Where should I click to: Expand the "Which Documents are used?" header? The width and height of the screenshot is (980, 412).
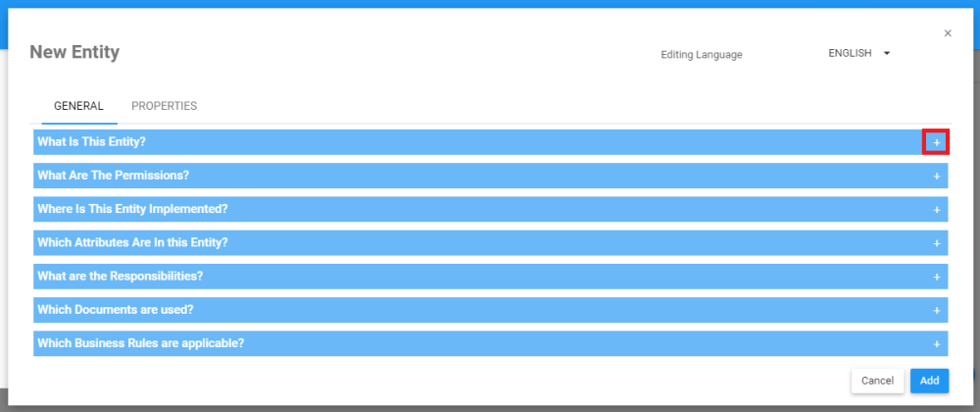click(115, 309)
